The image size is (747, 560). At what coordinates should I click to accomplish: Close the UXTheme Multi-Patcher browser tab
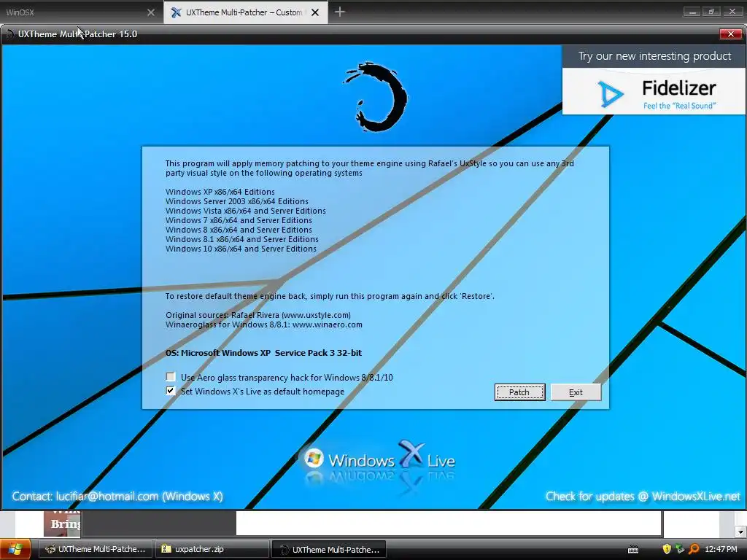tap(315, 12)
